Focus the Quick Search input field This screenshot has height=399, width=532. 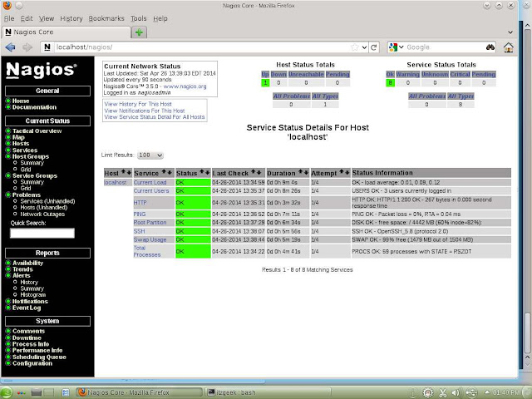coord(42,233)
